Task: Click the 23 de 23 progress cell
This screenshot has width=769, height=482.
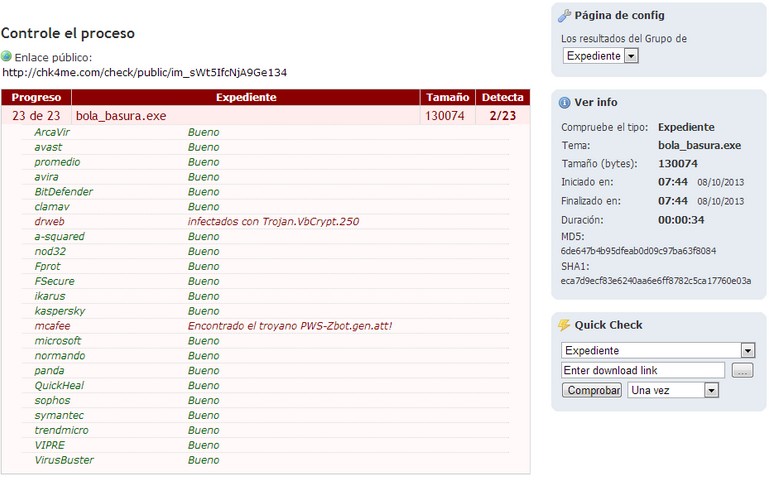Action: pos(36,116)
